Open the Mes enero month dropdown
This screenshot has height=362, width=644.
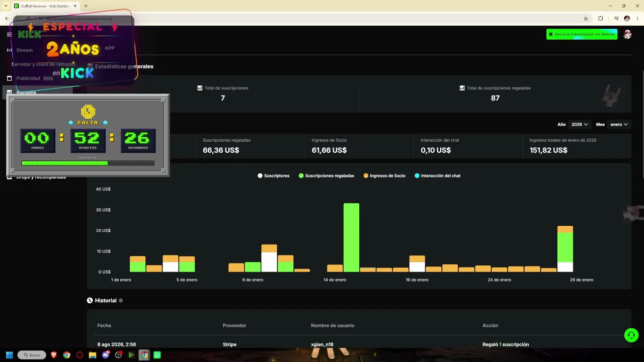(619, 124)
